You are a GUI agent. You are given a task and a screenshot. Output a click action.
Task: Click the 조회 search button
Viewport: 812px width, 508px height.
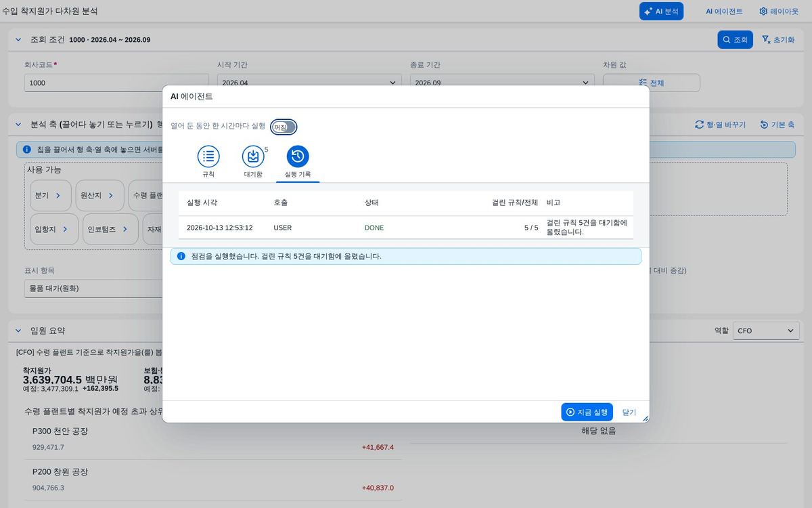[x=735, y=40]
